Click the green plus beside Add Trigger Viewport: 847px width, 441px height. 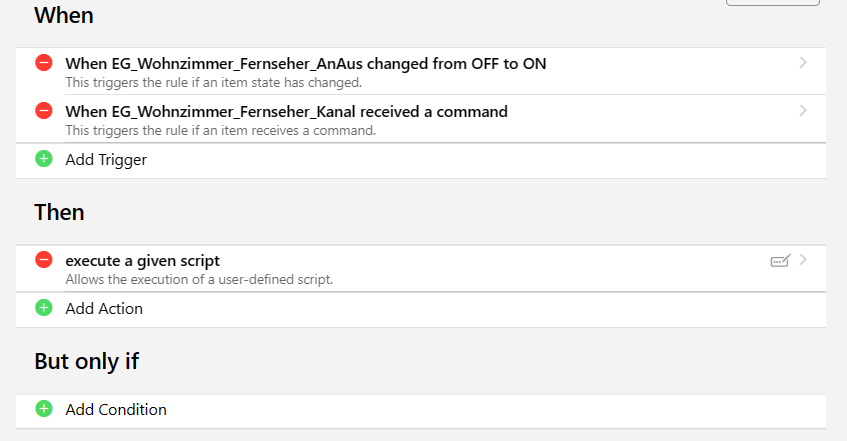point(44,159)
